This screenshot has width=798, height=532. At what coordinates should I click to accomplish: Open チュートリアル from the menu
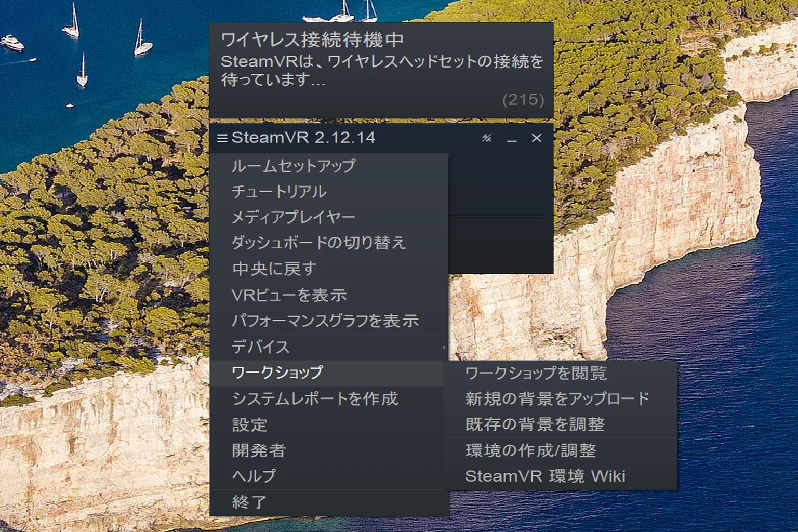[x=329, y=192]
